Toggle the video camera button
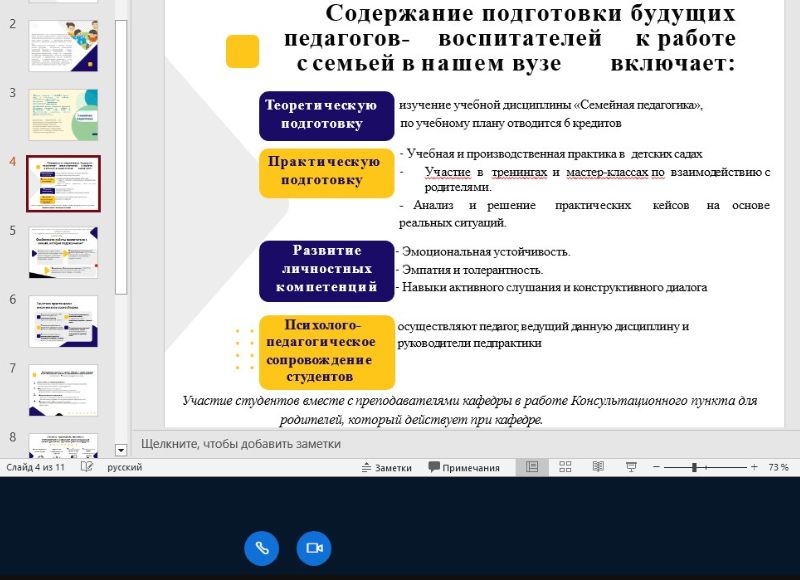Image resolution: width=800 pixels, height=580 pixels. [314, 548]
